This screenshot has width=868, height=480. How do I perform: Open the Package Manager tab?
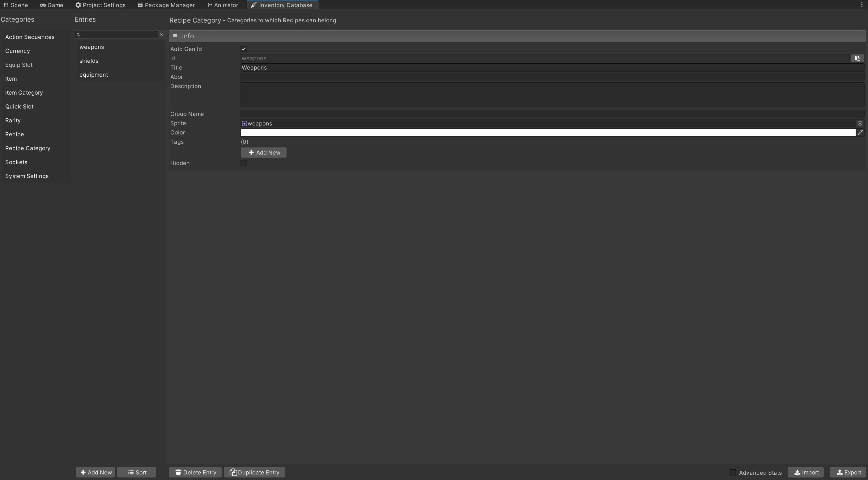point(166,5)
